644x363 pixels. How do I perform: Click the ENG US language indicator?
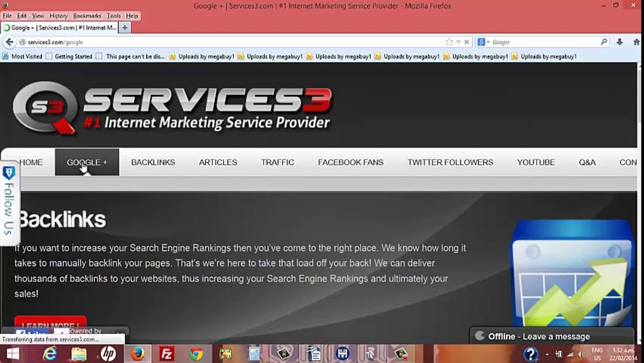pyautogui.click(x=597, y=354)
